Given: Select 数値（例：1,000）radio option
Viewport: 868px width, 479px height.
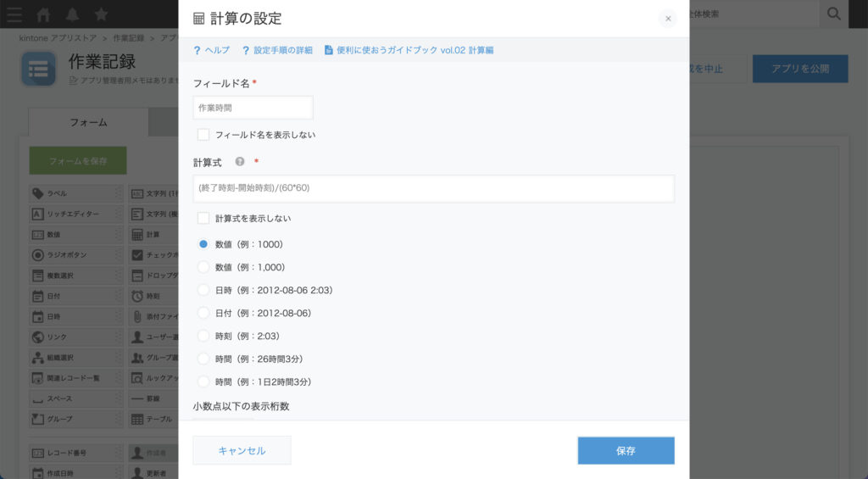Looking at the screenshot, I should [x=203, y=267].
